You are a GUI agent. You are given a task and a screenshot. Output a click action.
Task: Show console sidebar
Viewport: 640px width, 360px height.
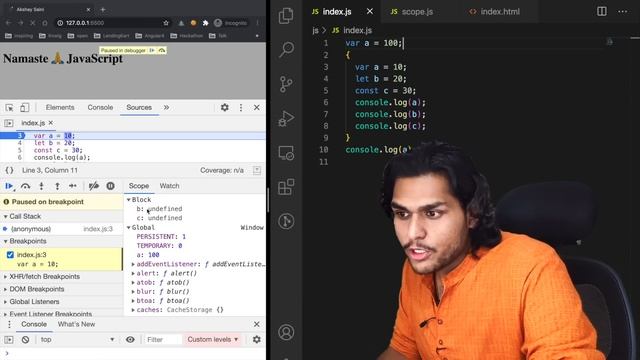click(x=9, y=340)
